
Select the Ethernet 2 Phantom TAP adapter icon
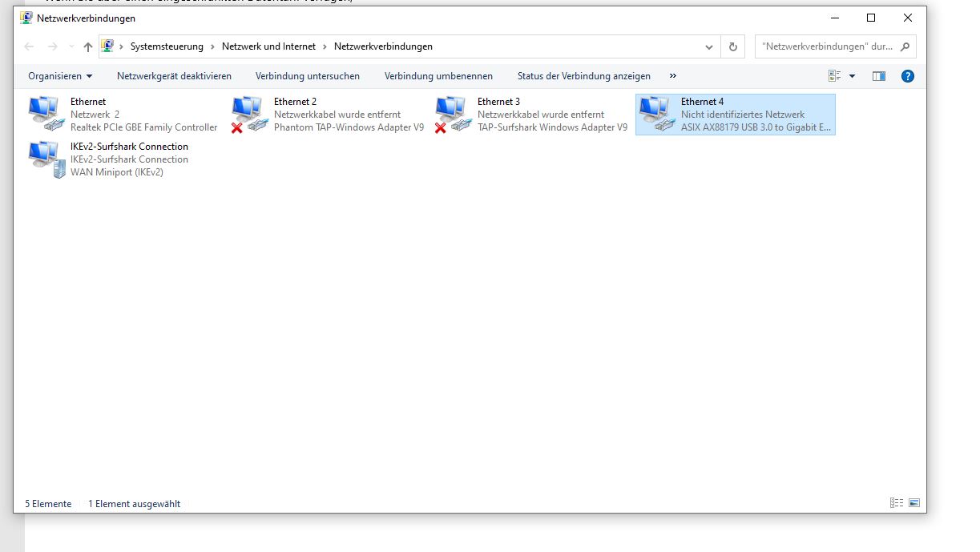tap(250, 115)
